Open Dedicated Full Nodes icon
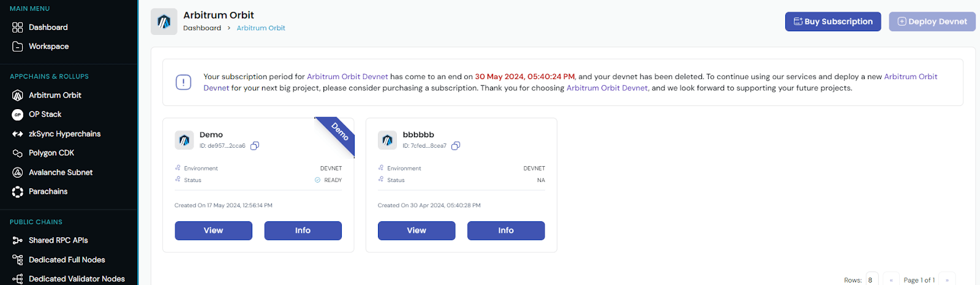 pos(18,260)
